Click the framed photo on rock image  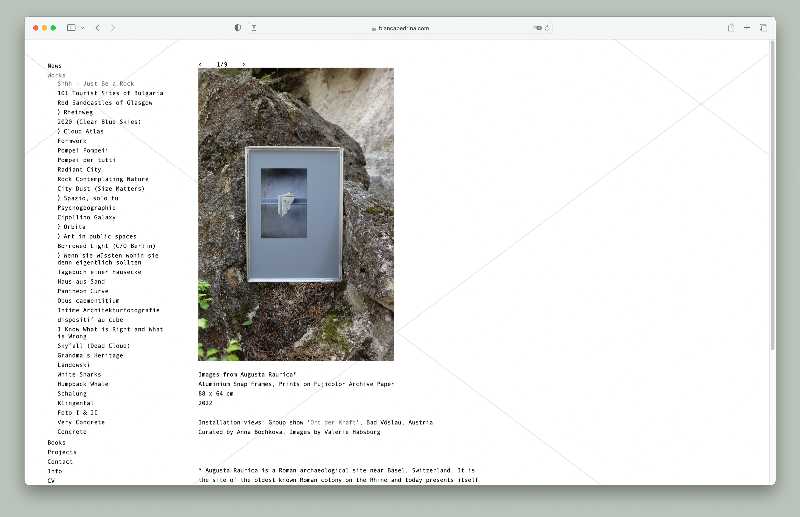295,214
